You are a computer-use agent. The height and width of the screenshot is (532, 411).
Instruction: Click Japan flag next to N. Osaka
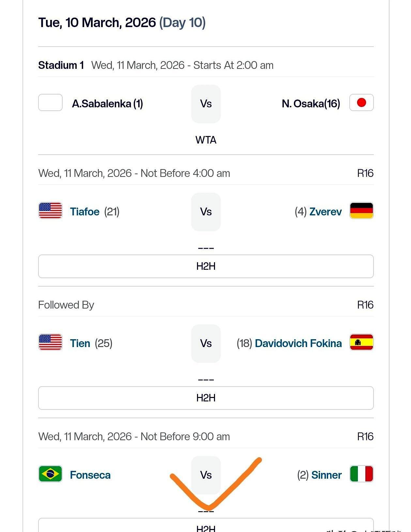click(361, 103)
